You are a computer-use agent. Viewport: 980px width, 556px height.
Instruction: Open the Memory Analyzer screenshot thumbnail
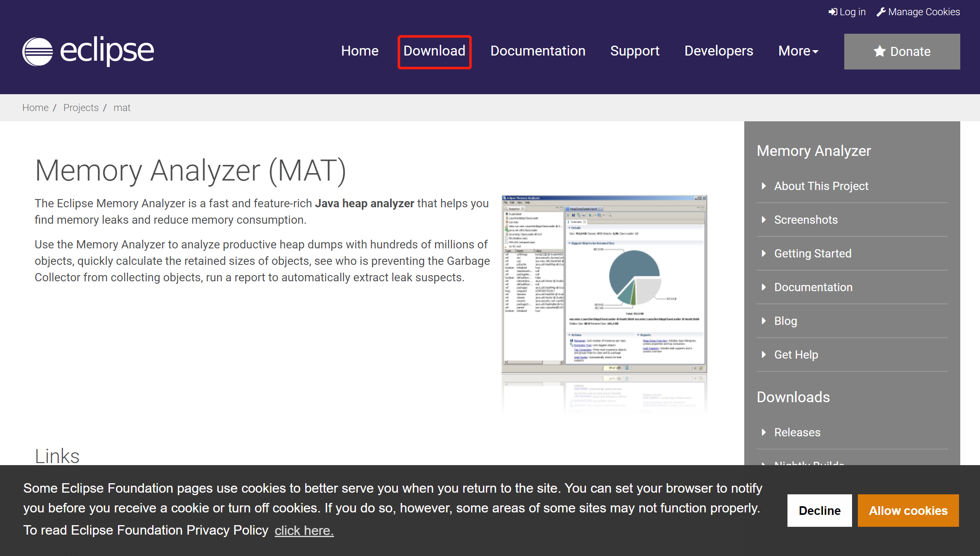(x=604, y=284)
